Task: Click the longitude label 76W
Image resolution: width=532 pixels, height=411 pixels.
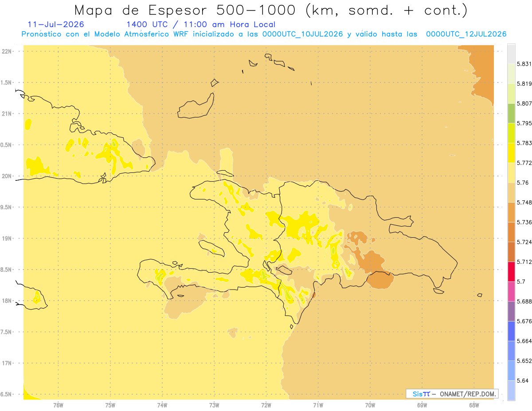Action: (58, 406)
